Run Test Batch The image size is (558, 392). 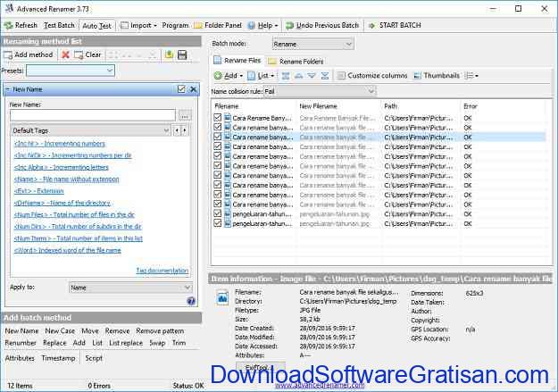tap(59, 25)
